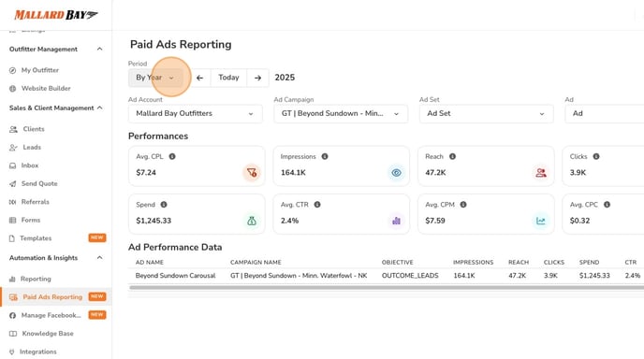Click the Send Quote paper plane icon
This screenshot has width=644, height=359.
(13, 184)
